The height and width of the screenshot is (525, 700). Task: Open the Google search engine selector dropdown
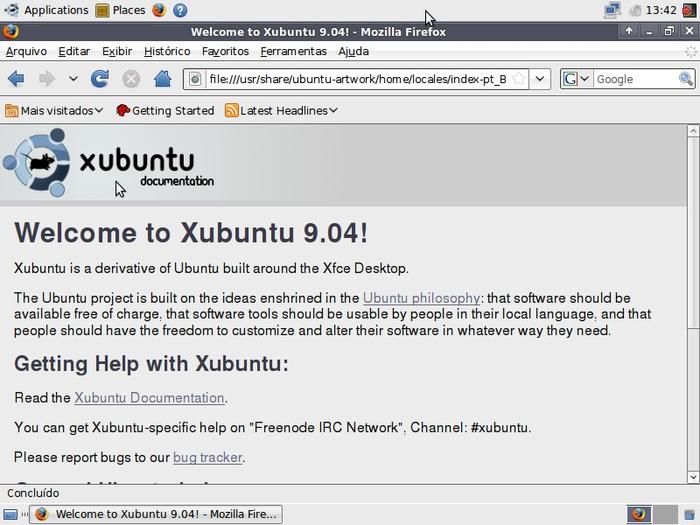pos(576,79)
